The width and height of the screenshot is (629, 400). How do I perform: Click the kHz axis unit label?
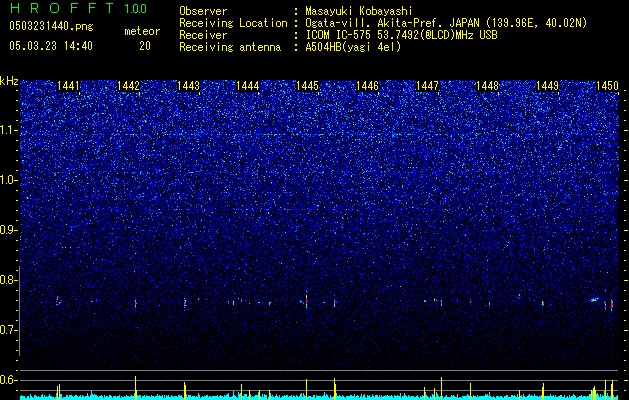(x=9, y=81)
